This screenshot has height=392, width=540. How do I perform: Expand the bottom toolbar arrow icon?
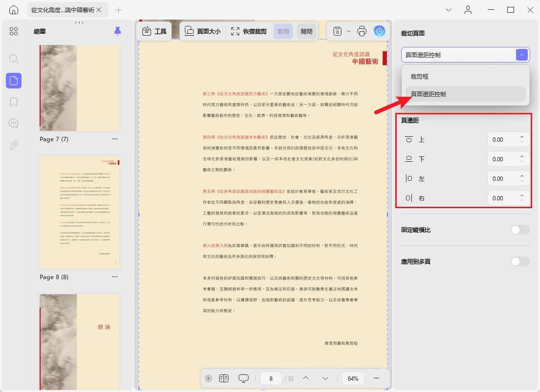pos(208,378)
